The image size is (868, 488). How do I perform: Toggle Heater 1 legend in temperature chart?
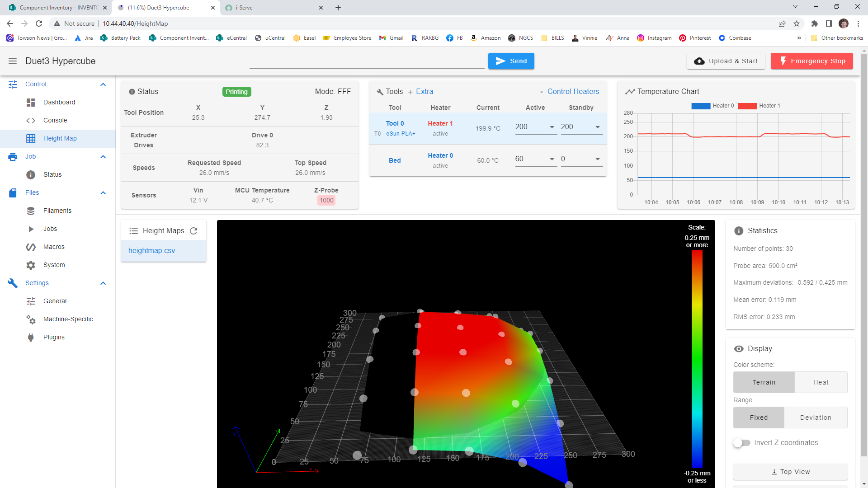(x=759, y=106)
